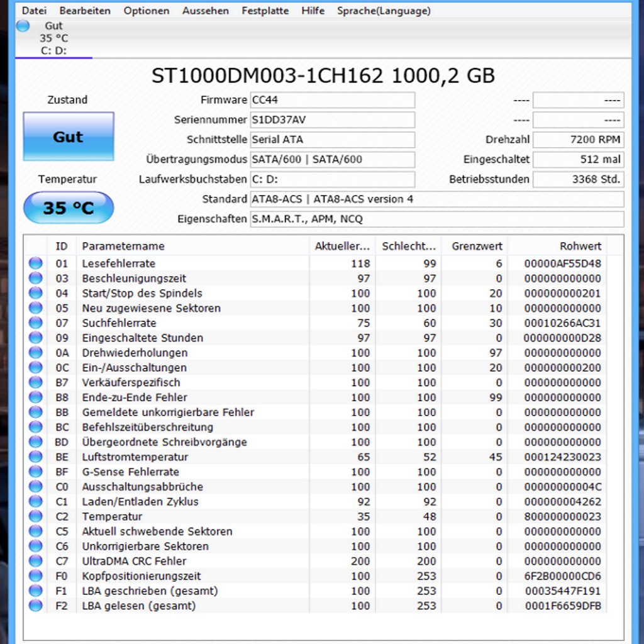Click the Parametername column header

[193, 246]
